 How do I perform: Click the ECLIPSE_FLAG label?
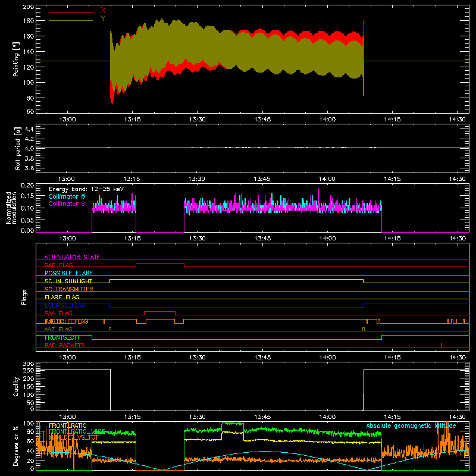pos(65,305)
